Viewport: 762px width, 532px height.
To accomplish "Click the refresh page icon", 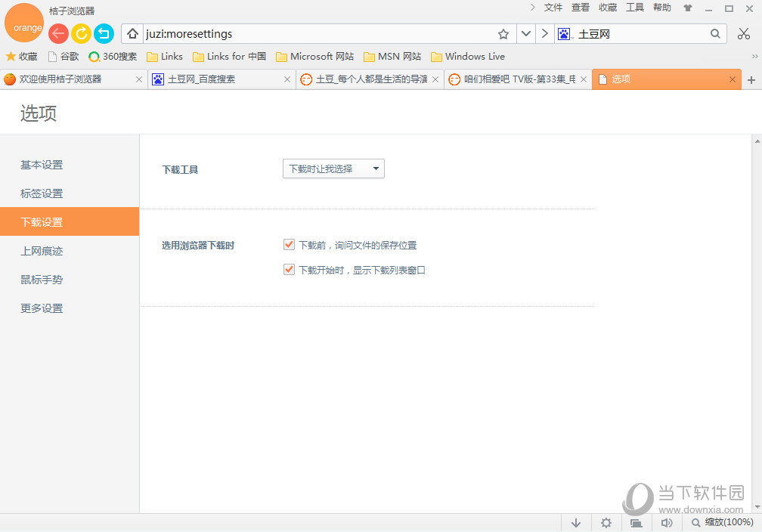I will tap(81, 33).
